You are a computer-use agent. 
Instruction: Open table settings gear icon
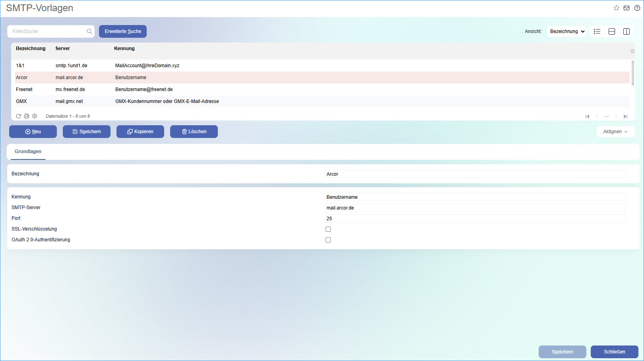pos(35,116)
